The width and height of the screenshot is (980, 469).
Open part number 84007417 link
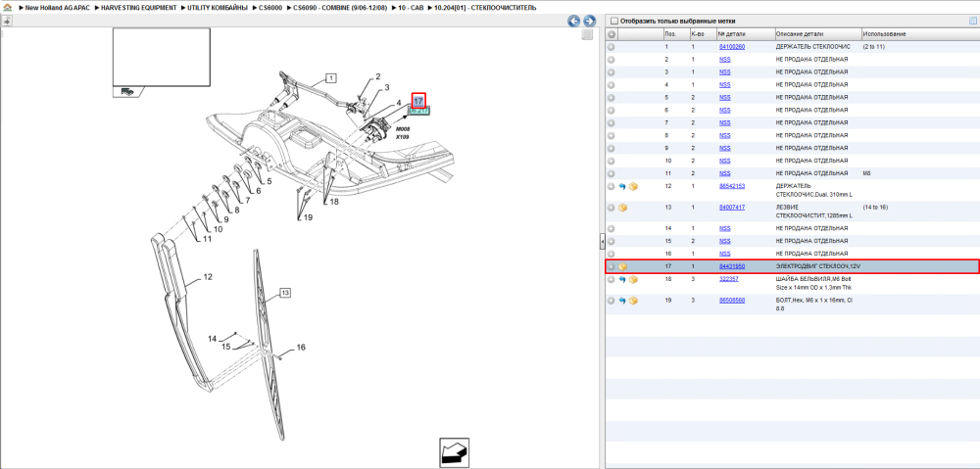click(732, 208)
